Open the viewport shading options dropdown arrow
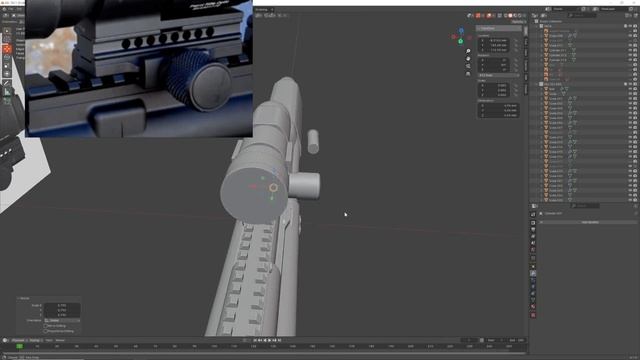 tap(524, 16)
